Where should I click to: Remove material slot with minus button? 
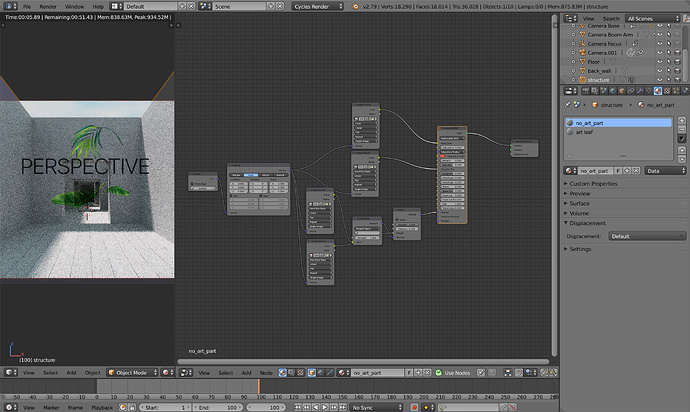(x=682, y=129)
